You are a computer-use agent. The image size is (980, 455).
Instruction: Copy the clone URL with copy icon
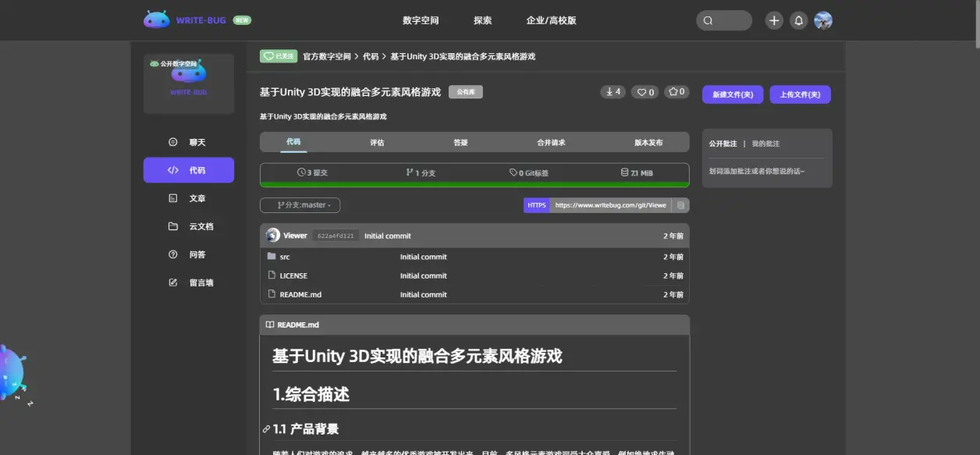680,205
